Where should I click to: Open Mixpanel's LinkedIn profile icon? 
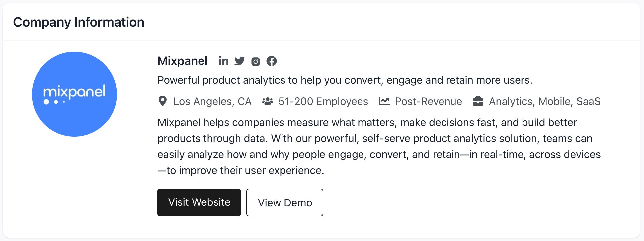point(224,61)
